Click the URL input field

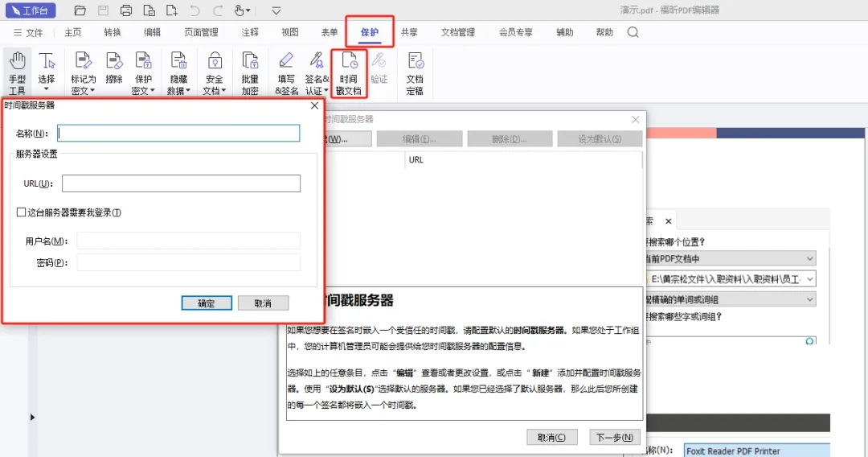pos(181,183)
